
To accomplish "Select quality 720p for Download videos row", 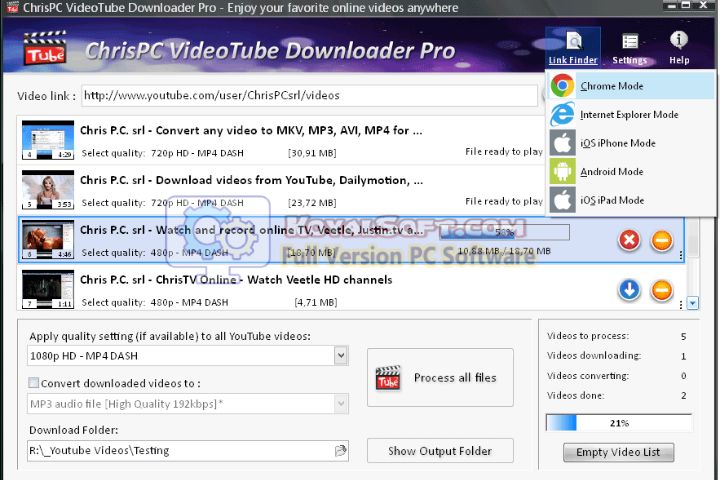I will [x=197, y=203].
